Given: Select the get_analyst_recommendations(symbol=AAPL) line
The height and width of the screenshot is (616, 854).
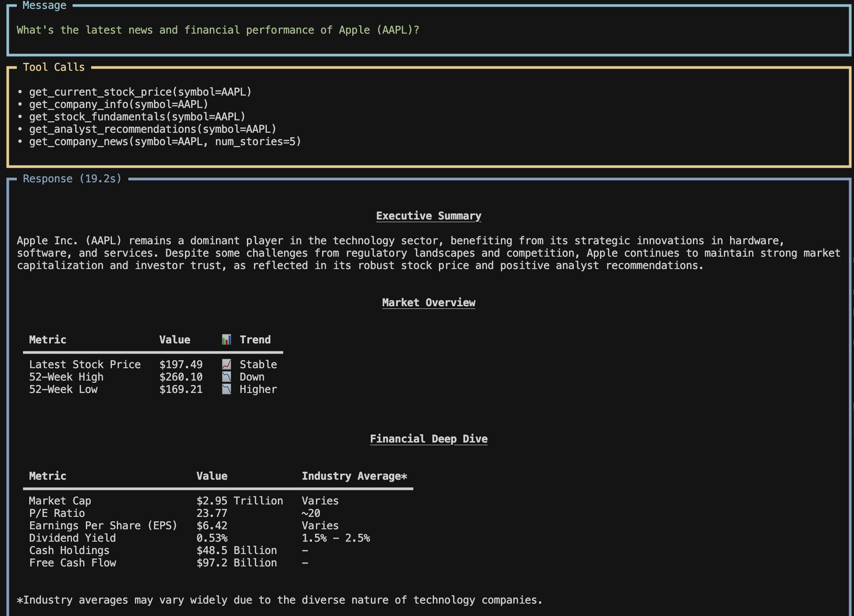Looking at the screenshot, I should coord(153,129).
